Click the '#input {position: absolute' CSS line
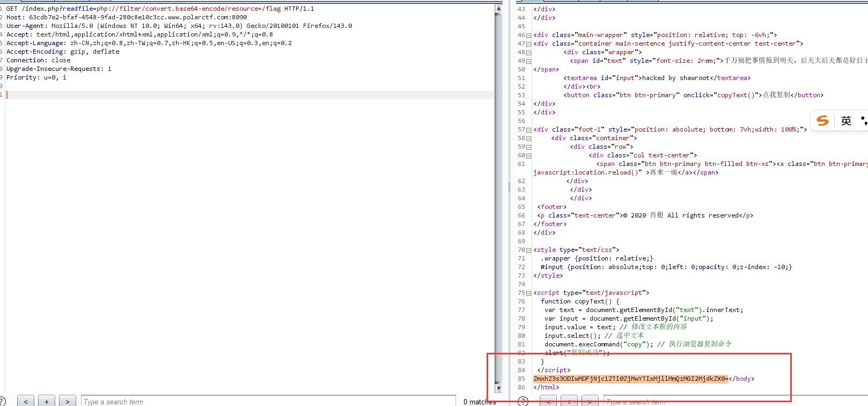This screenshot has width=868, height=406. coord(666,267)
